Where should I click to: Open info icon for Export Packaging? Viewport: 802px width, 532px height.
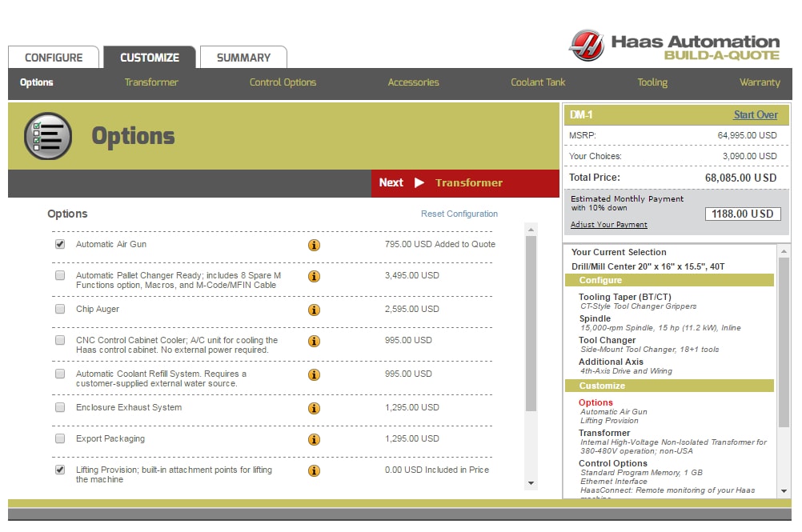314,439
